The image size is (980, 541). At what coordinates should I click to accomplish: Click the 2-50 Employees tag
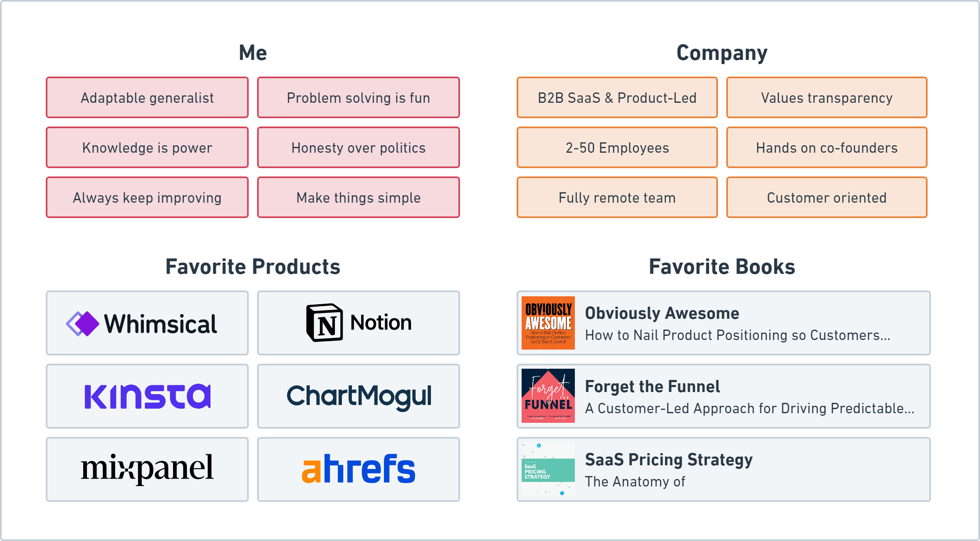[x=617, y=148]
